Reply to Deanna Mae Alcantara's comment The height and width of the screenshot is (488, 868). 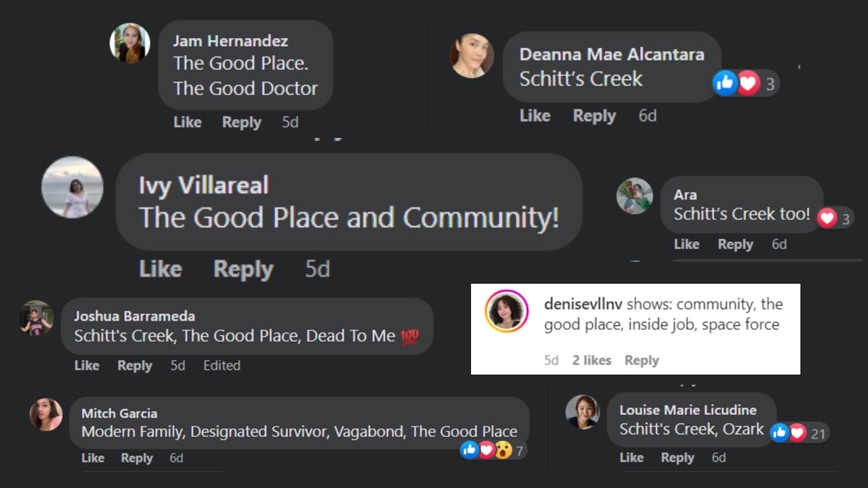coord(595,116)
